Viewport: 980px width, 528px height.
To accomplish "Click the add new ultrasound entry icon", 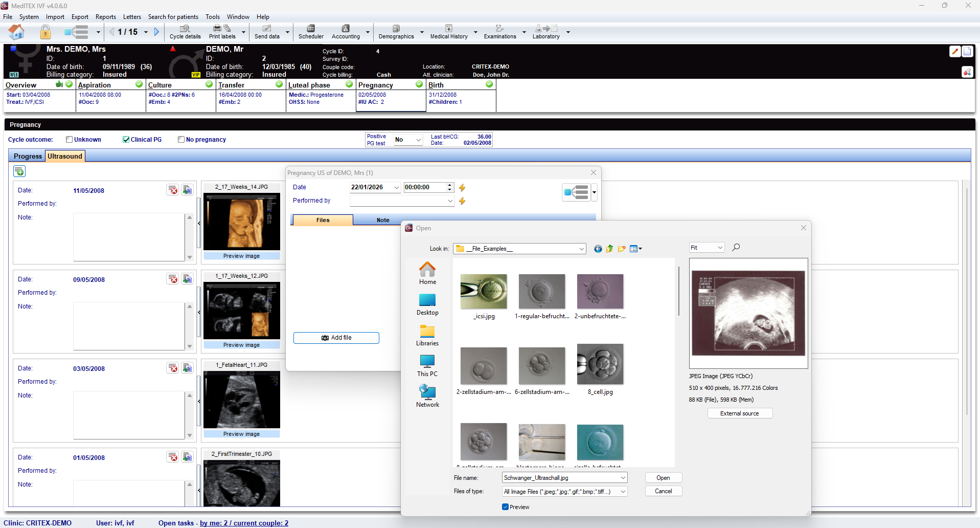I will click(x=19, y=171).
